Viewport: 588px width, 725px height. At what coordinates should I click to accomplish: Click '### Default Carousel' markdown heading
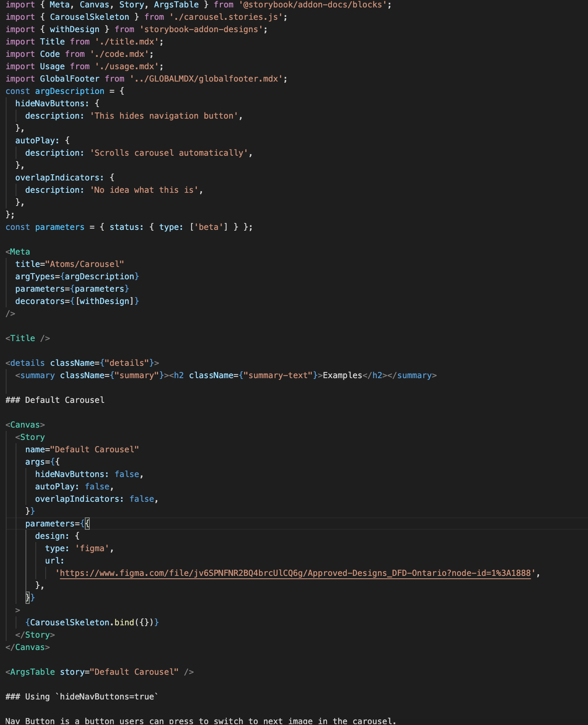[x=55, y=400]
